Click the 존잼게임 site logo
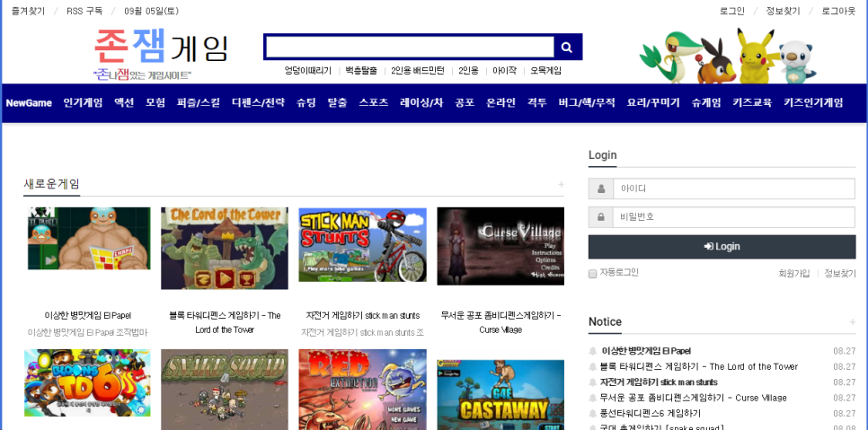 pos(161,54)
